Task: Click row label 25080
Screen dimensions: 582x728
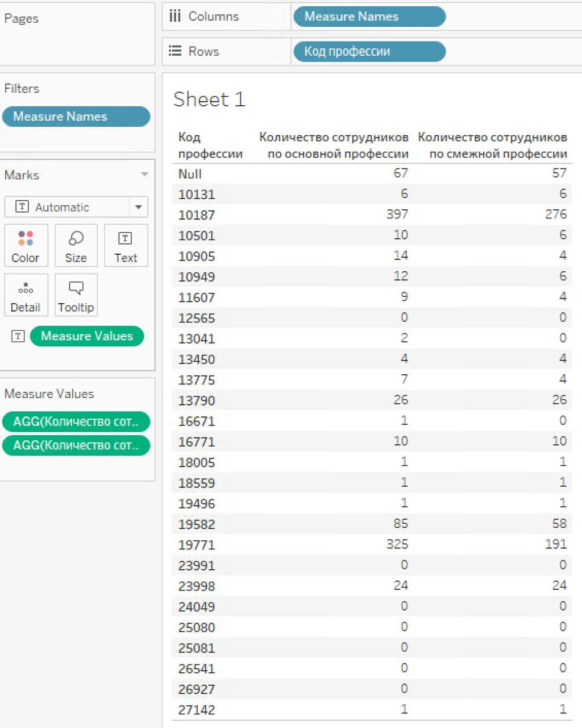Action: coord(197,627)
